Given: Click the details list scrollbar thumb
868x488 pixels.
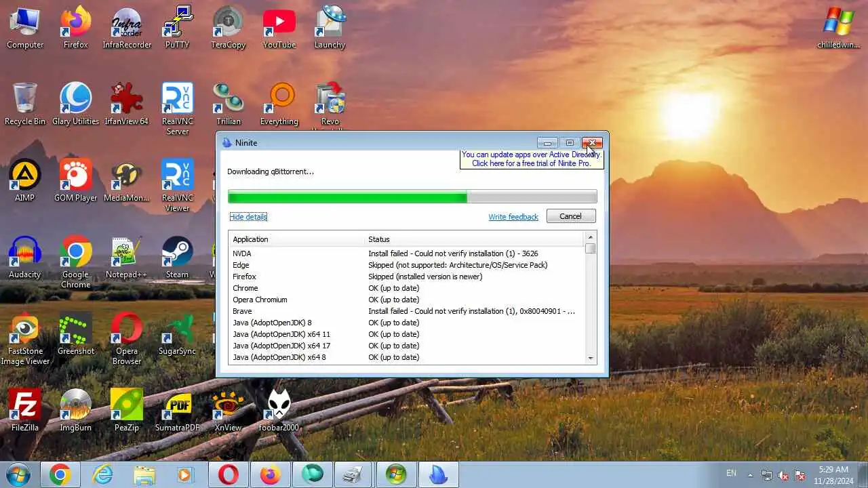Looking at the screenshot, I should 591,249.
